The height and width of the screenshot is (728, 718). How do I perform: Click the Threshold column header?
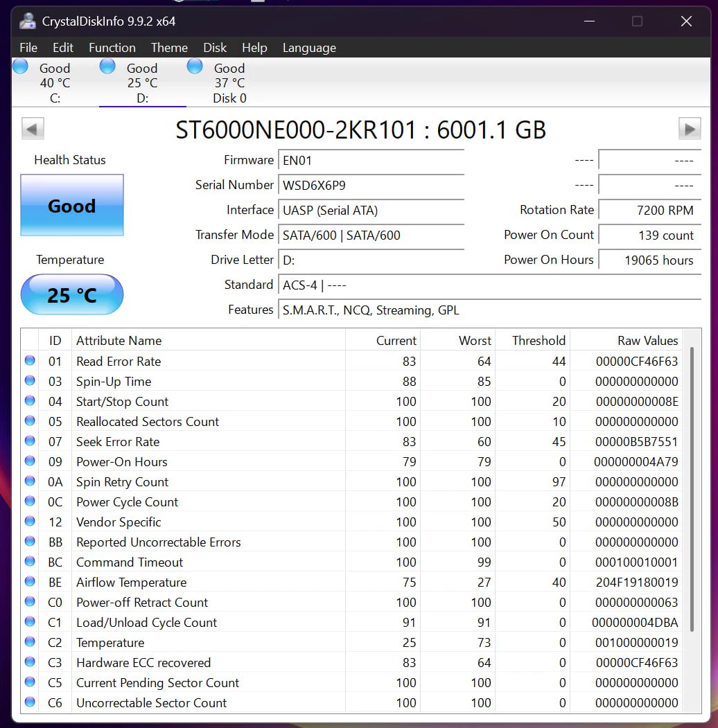click(x=533, y=340)
